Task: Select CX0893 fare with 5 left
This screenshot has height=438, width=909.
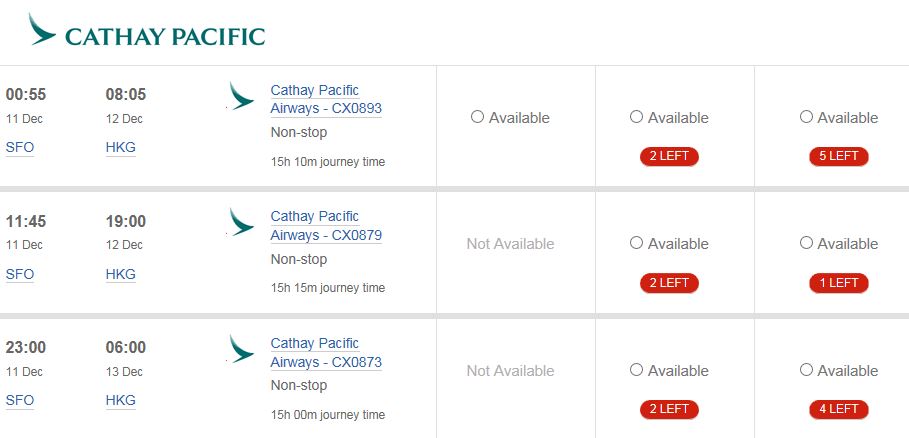Action: pos(807,117)
